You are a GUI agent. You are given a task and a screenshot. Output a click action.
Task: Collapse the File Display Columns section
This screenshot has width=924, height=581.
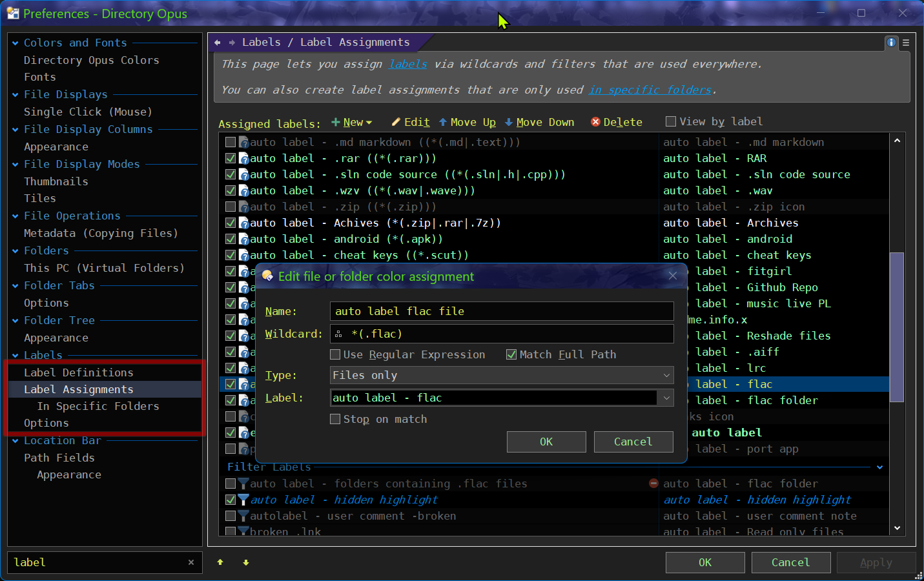[x=15, y=130]
